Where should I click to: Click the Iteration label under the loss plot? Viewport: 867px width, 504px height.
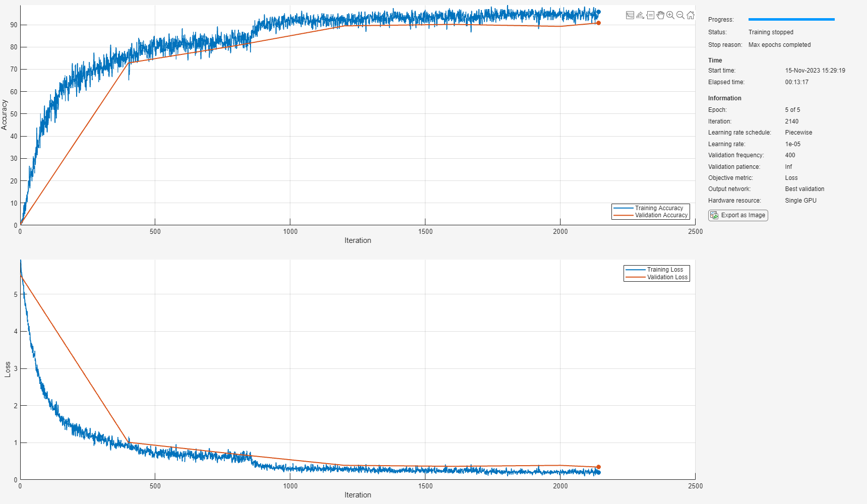click(x=358, y=495)
